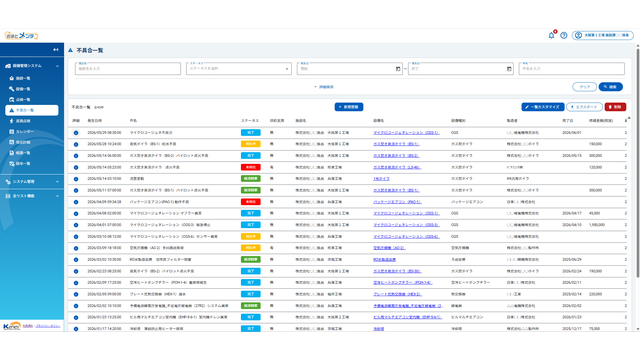Click the scroll-down arrow at bottom right
Image resolution: width=640 pixels, height=360 pixels.
638,329
